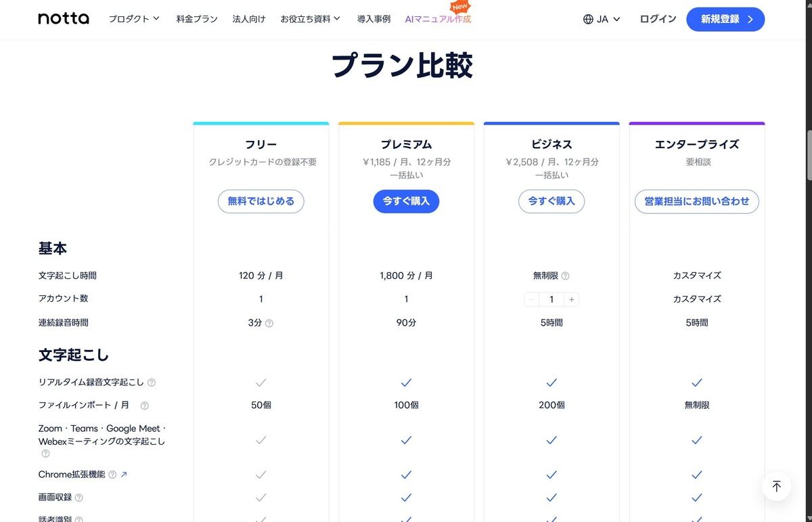This screenshot has width=812, height=522.
Task: Click the account number field in ビジネス
Action: [551, 299]
